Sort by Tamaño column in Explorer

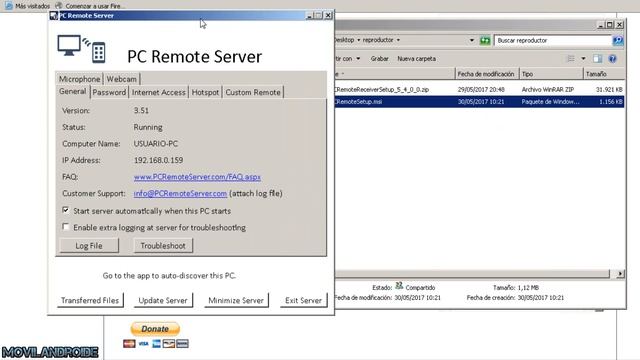[604, 74]
